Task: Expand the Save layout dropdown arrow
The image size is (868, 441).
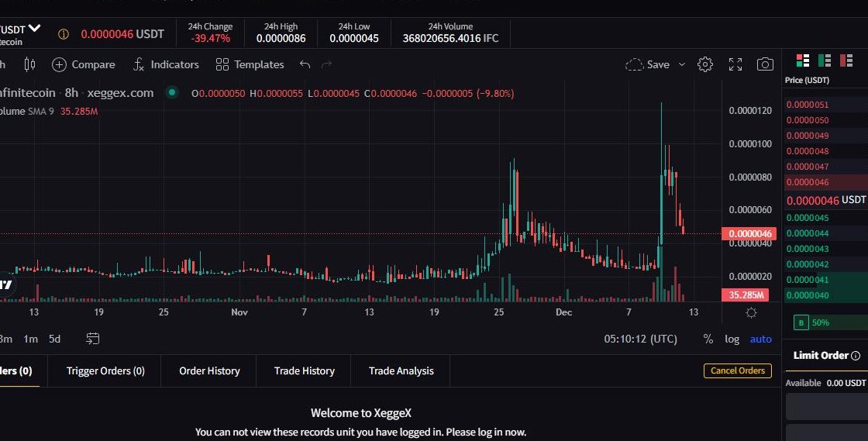Action: pyautogui.click(x=682, y=65)
